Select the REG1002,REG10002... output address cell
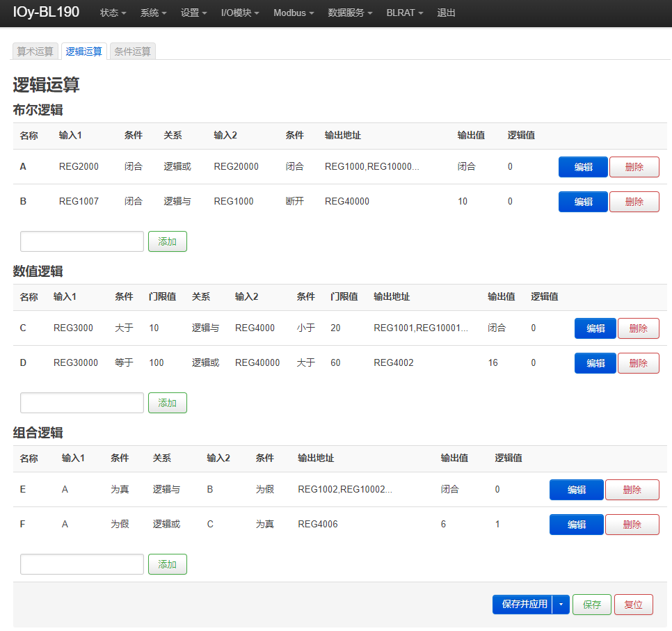The height and width of the screenshot is (631, 672). [344, 489]
